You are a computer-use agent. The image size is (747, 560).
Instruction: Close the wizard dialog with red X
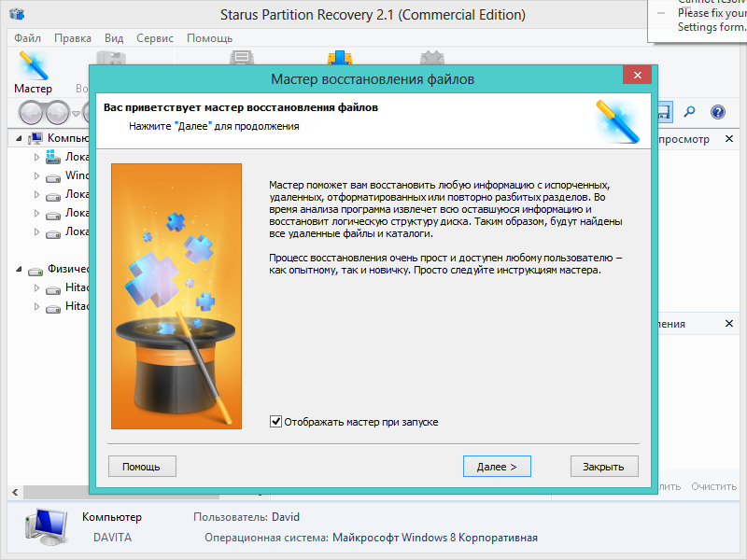(637, 75)
